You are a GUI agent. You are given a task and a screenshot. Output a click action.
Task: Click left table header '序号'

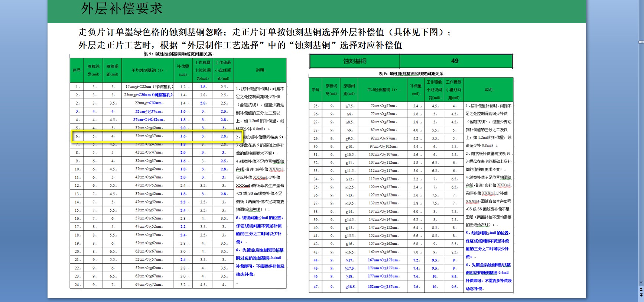(x=77, y=70)
